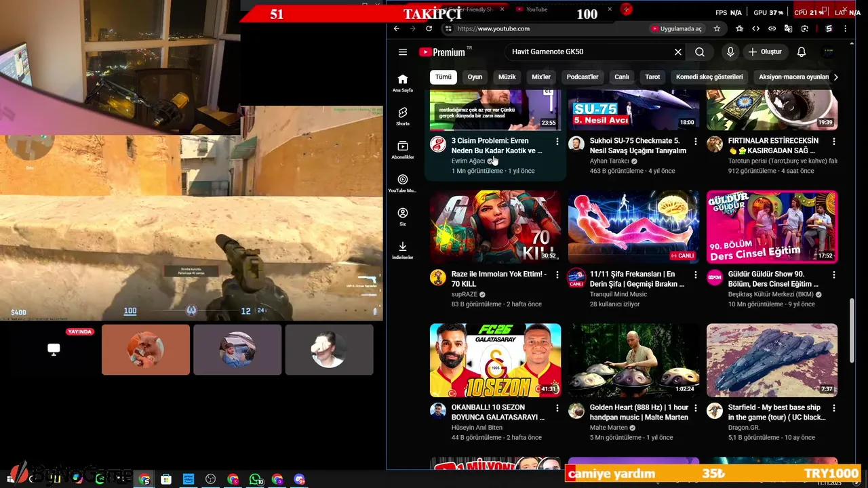Open the Ayhan Tarakcı channel link
Screen dimensions: 868x488
[x=610, y=161]
